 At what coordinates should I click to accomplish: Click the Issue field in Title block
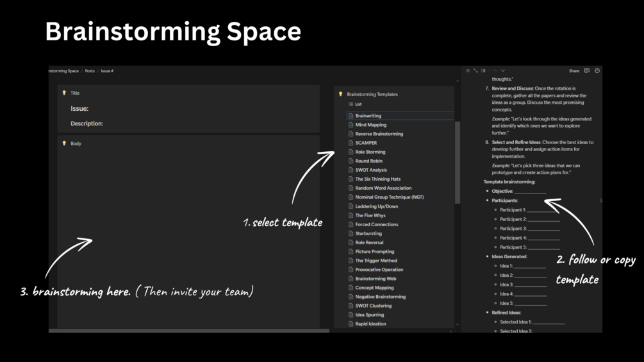(79, 109)
